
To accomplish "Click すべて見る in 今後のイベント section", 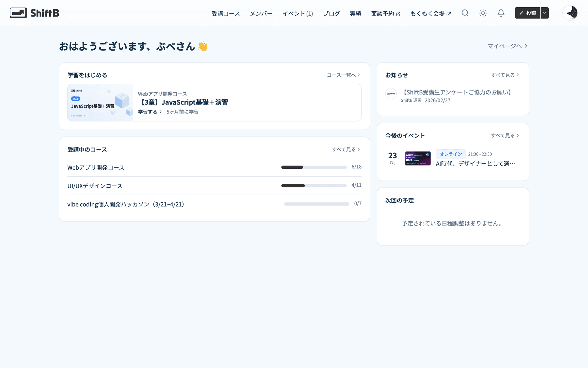I will 505,135.
